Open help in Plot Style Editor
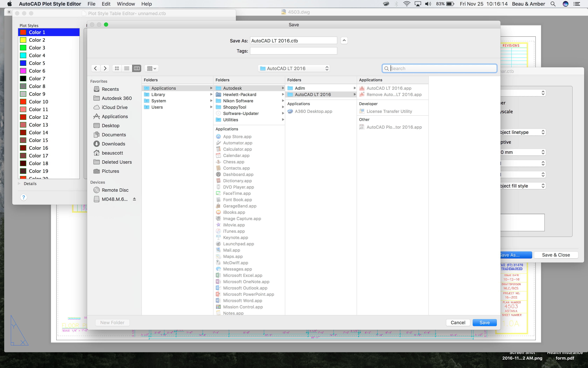This screenshot has height=368, width=588. [23, 197]
